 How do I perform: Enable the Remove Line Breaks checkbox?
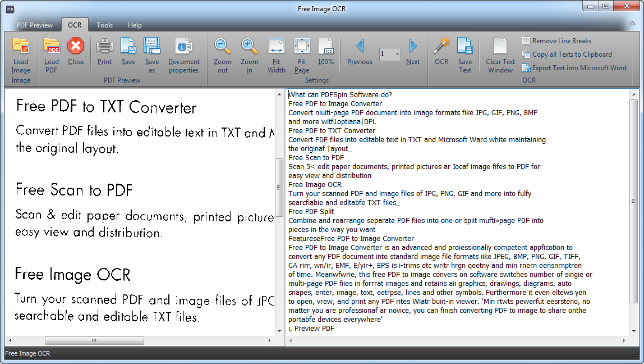(x=526, y=41)
